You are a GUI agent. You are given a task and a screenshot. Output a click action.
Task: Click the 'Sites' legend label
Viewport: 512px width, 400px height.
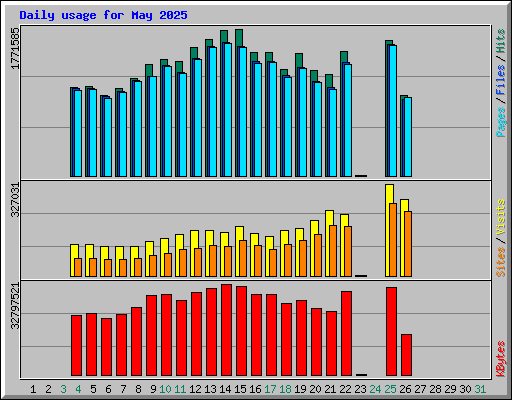pos(501,262)
